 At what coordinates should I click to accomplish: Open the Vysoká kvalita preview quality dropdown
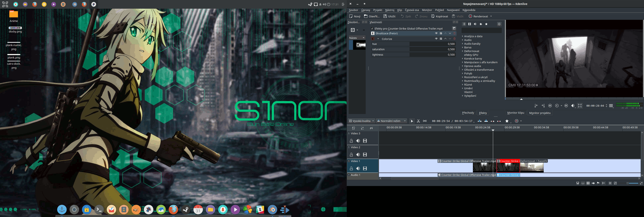pyautogui.click(x=361, y=121)
